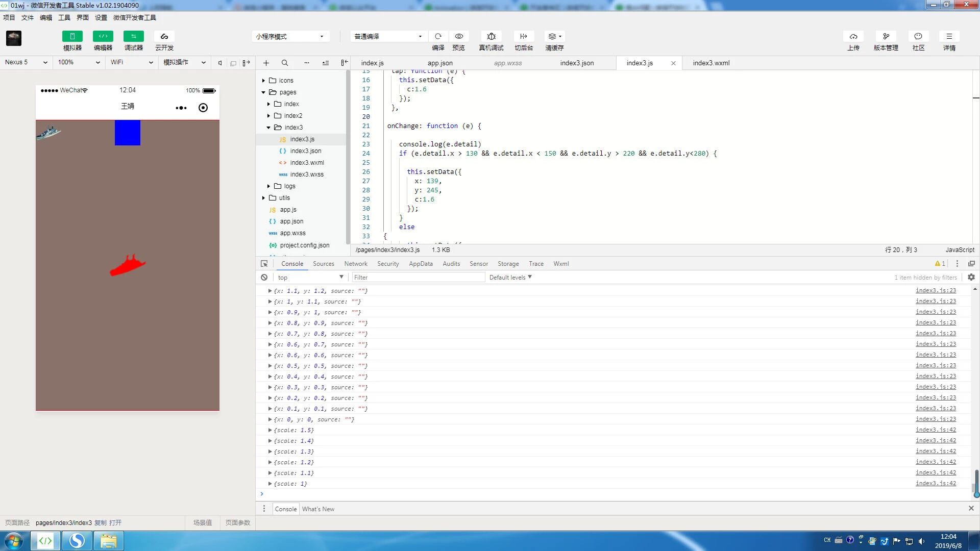Click the blue square in simulator

tap(127, 133)
